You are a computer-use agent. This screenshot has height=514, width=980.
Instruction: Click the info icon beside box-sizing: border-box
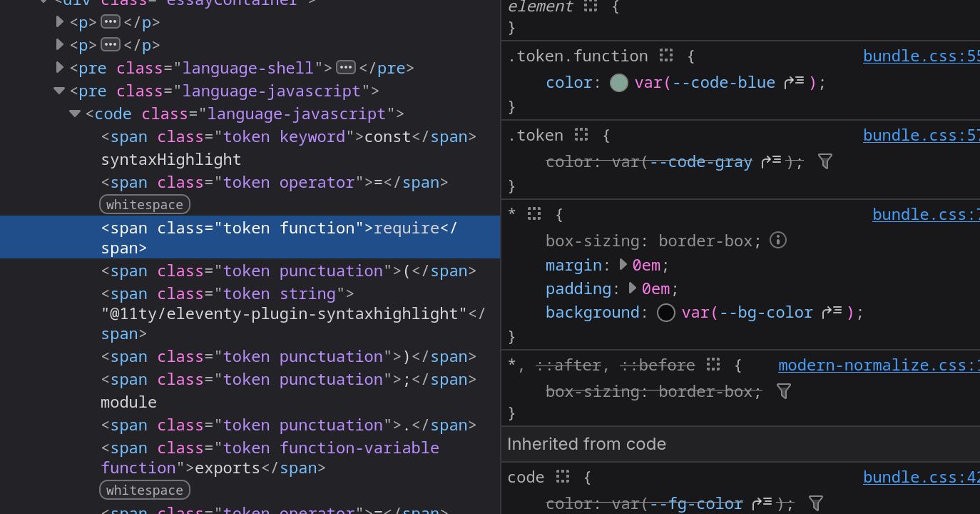pos(778,240)
